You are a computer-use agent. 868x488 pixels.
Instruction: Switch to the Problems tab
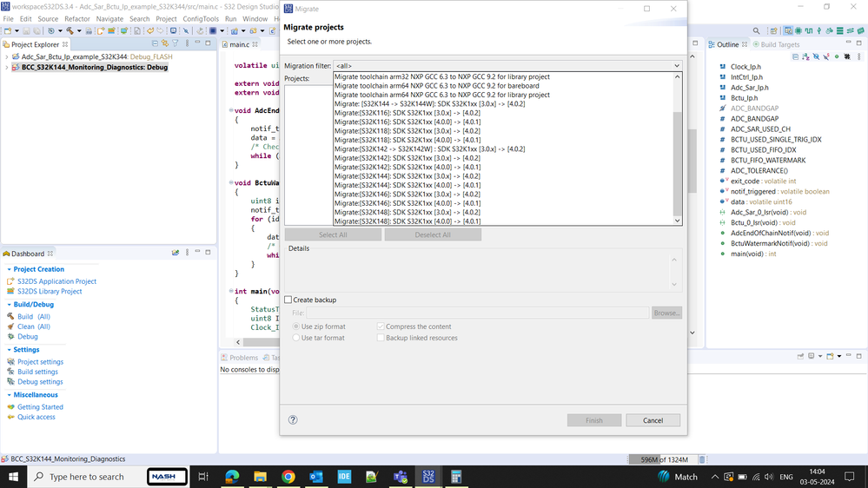coord(240,358)
